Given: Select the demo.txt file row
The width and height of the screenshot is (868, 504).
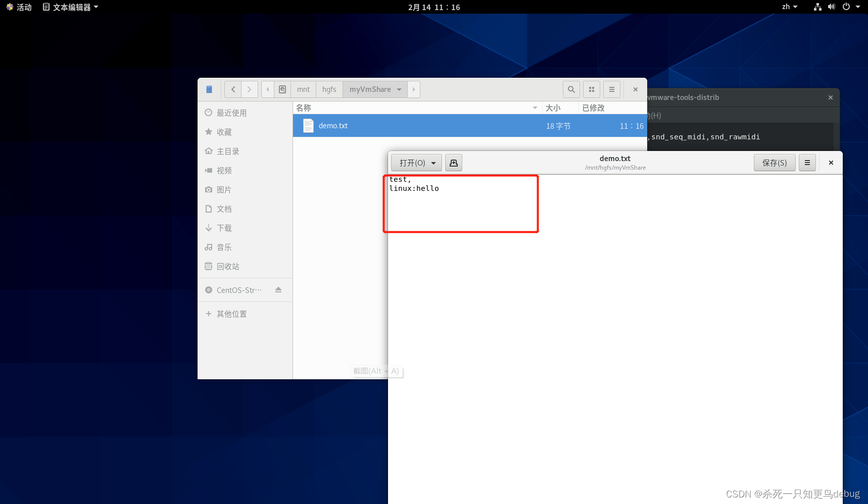Looking at the screenshot, I should click(470, 126).
